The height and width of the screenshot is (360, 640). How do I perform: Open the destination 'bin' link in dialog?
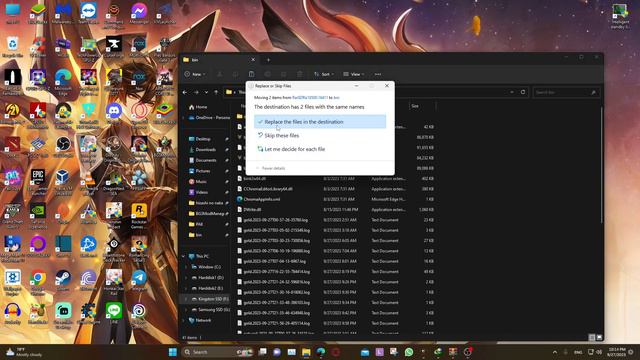(x=336, y=98)
